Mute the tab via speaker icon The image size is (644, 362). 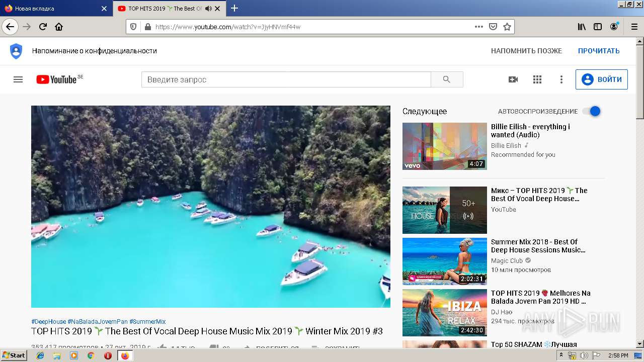point(208,9)
